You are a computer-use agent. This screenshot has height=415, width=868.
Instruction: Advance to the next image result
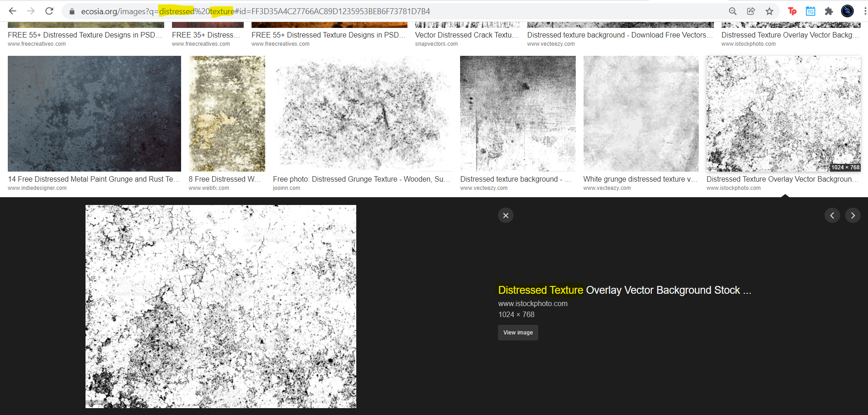click(x=852, y=215)
